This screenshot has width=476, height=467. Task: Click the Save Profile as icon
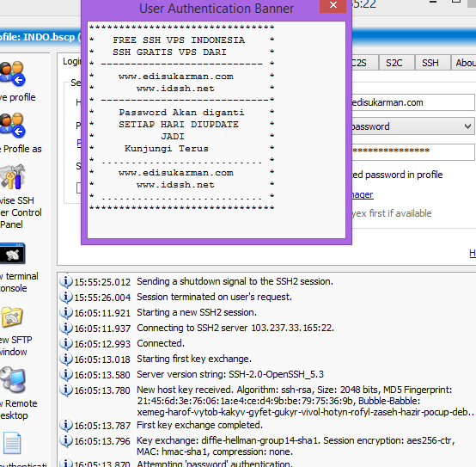click(x=12, y=125)
